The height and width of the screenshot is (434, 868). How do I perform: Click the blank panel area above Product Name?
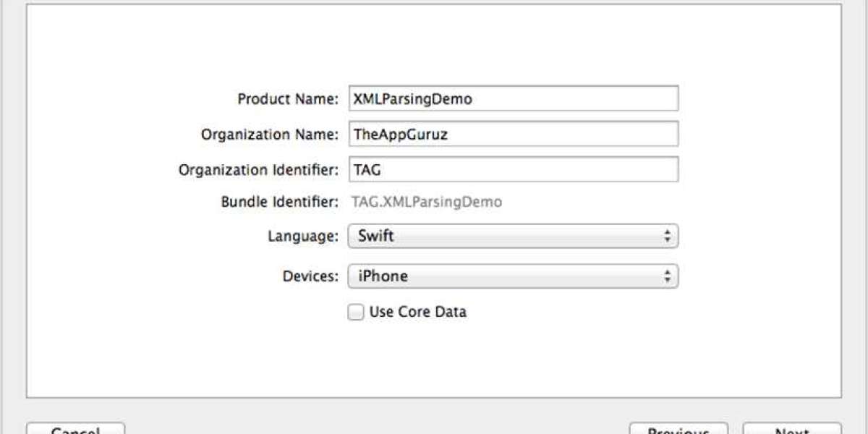pos(434,43)
